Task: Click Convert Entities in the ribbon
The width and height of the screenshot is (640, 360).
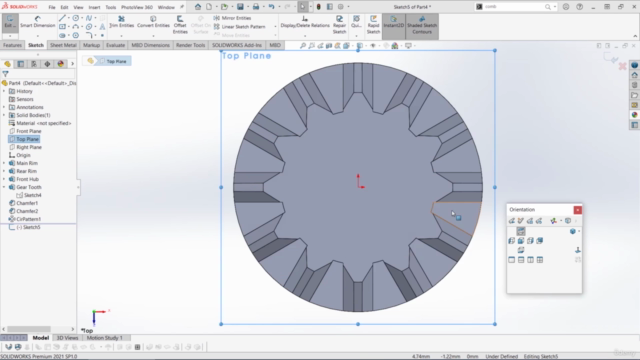Action: click(x=153, y=22)
